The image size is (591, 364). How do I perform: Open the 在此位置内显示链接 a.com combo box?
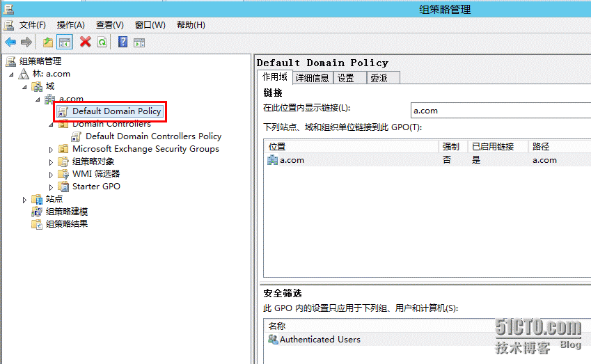501,111
